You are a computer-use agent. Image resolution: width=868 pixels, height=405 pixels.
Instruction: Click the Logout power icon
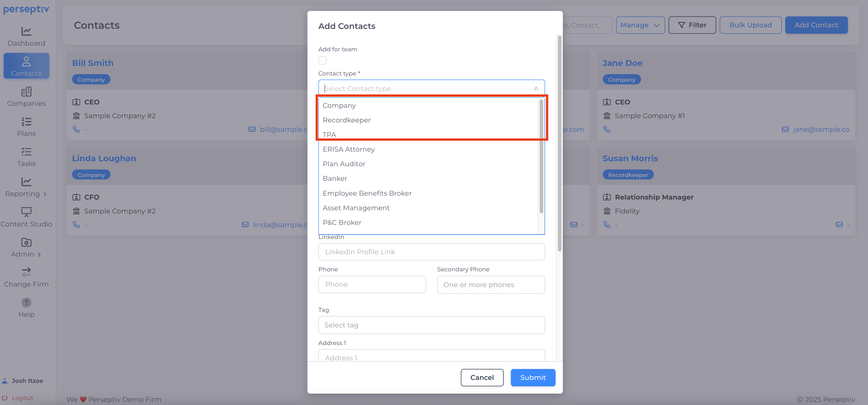5,397
